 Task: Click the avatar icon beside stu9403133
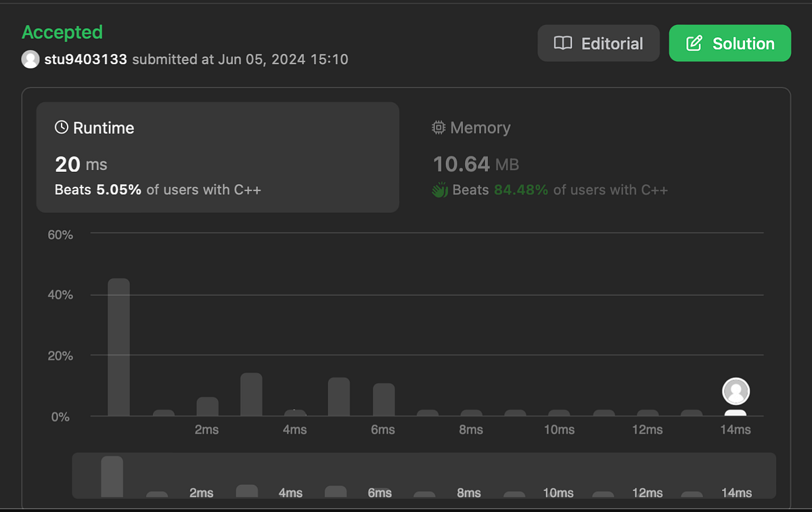(x=30, y=60)
